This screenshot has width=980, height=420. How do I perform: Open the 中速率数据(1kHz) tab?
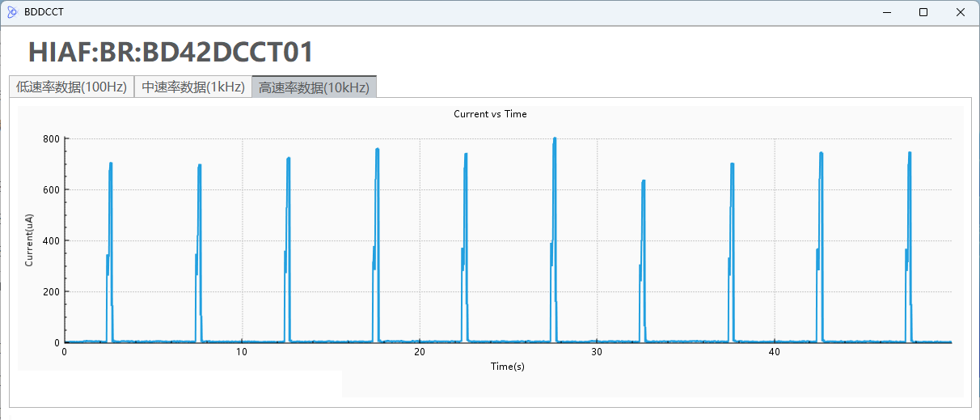pyautogui.click(x=193, y=87)
